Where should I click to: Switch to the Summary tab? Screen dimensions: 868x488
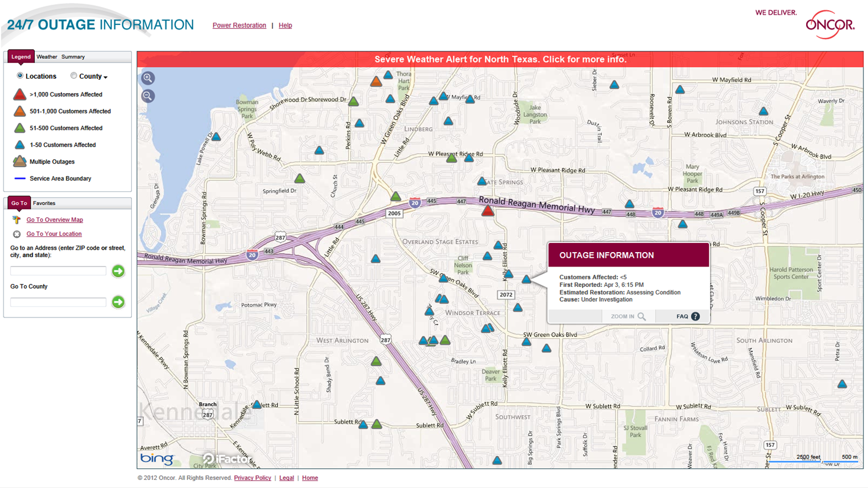[x=73, y=57]
